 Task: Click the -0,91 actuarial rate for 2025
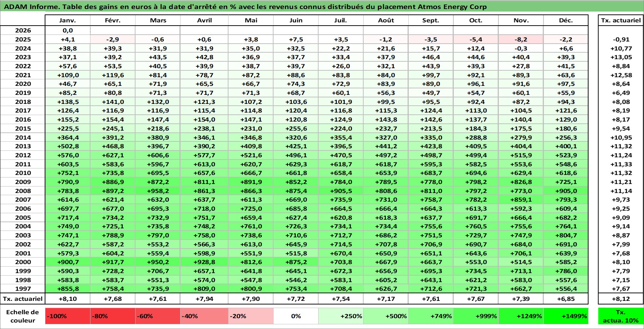point(621,40)
